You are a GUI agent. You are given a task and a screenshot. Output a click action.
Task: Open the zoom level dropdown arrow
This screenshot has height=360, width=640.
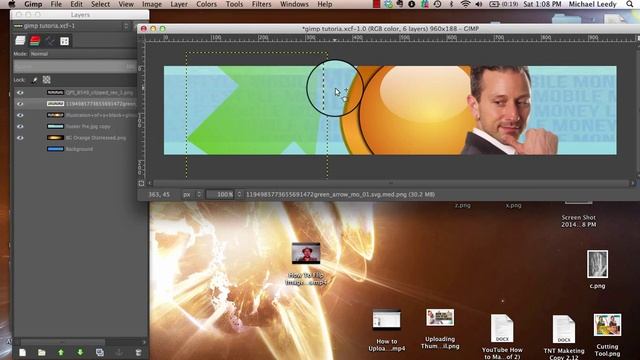click(x=239, y=195)
